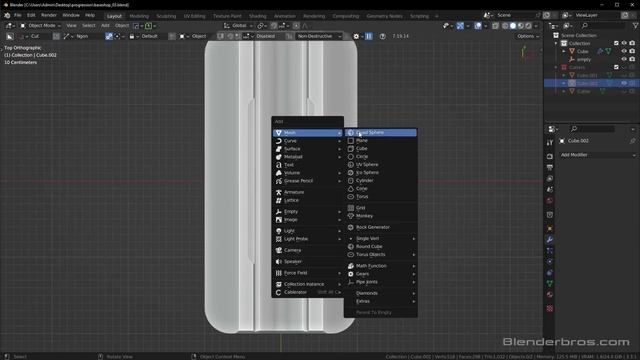Toggle show overlays icon in header
Image resolution: width=640 pixels, height=360 pixels.
point(478,26)
